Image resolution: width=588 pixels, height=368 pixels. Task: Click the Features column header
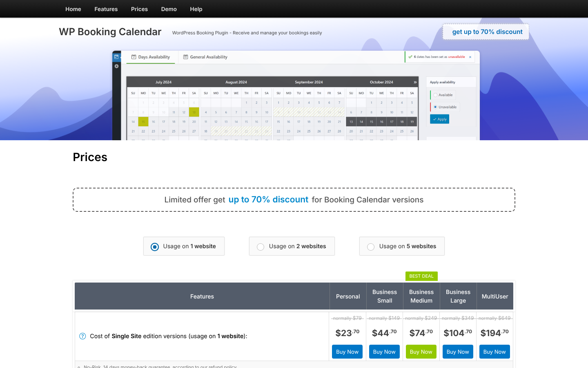pos(202,296)
